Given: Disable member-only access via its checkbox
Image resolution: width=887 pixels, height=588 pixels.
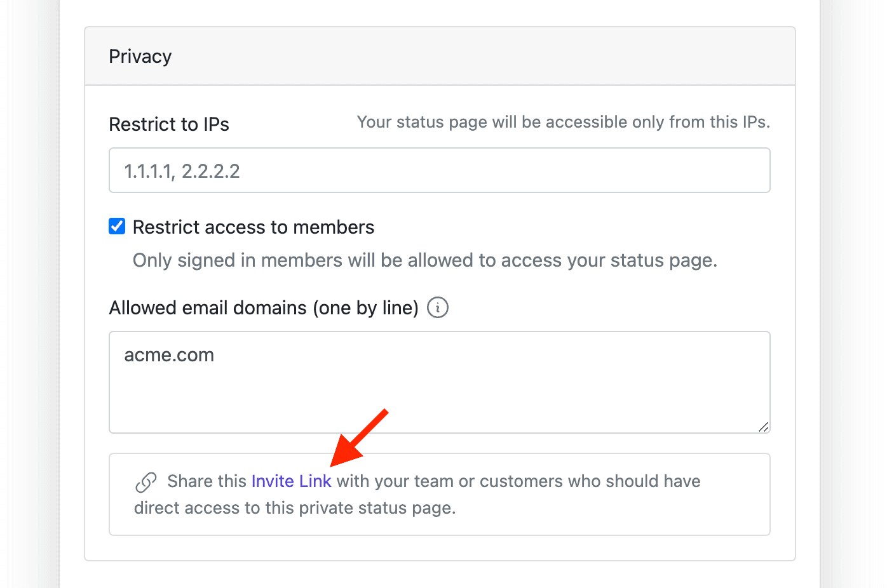Looking at the screenshot, I should coord(117,226).
